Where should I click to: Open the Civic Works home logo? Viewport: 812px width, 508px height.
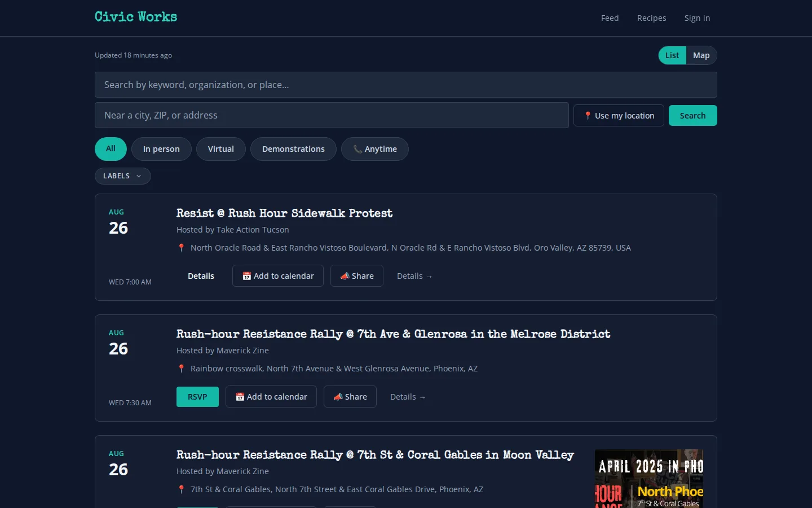(x=136, y=17)
